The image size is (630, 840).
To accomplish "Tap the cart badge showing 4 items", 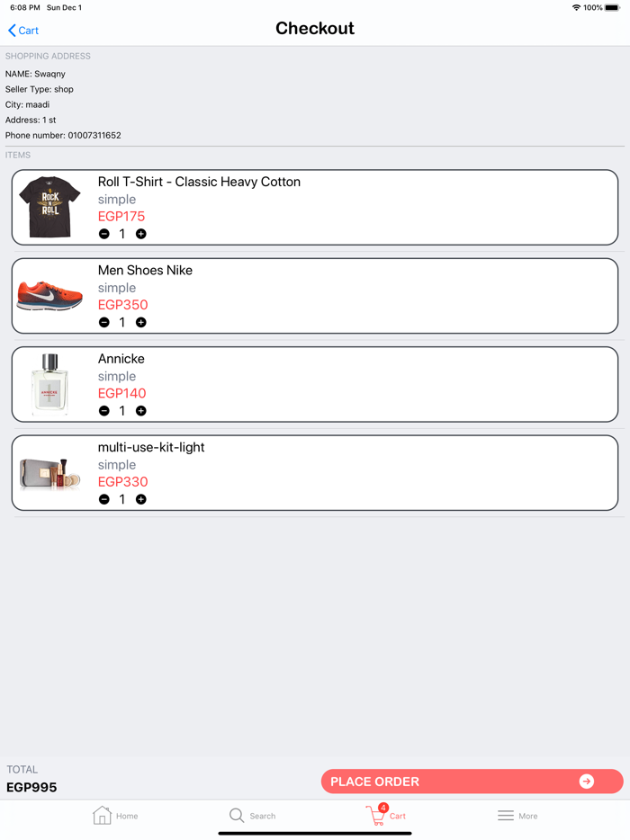I will click(x=382, y=807).
